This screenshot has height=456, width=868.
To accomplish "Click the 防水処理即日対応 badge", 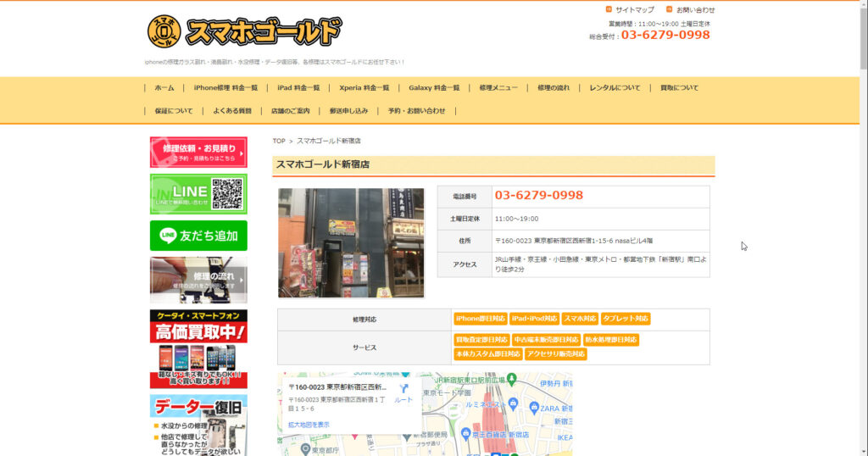I will pos(610,340).
